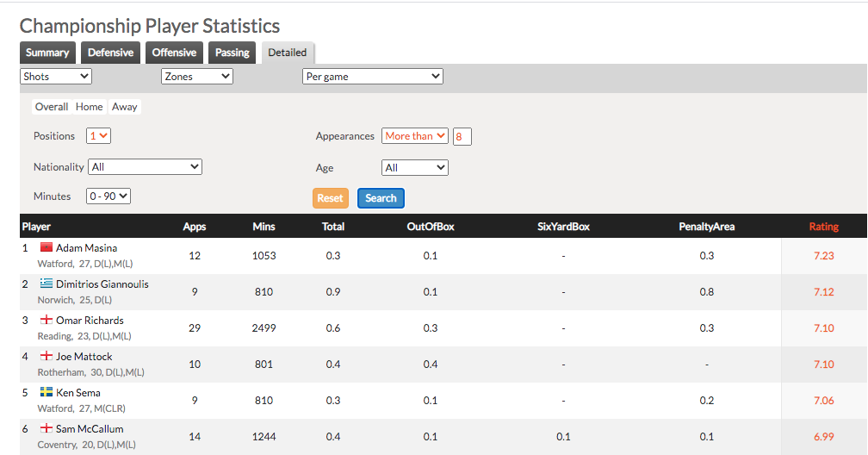Sort table by Mins column header
The image size is (868, 455).
point(263,227)
